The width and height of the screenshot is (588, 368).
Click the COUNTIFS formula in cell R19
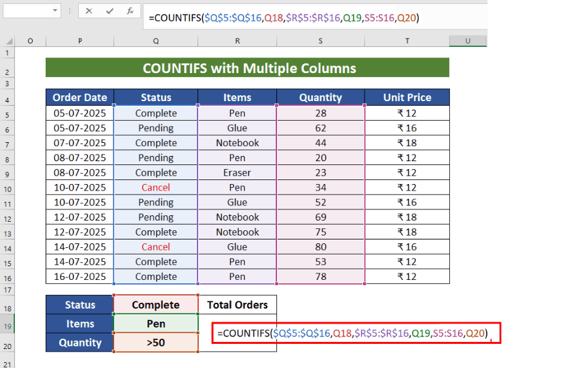(353, 333)
